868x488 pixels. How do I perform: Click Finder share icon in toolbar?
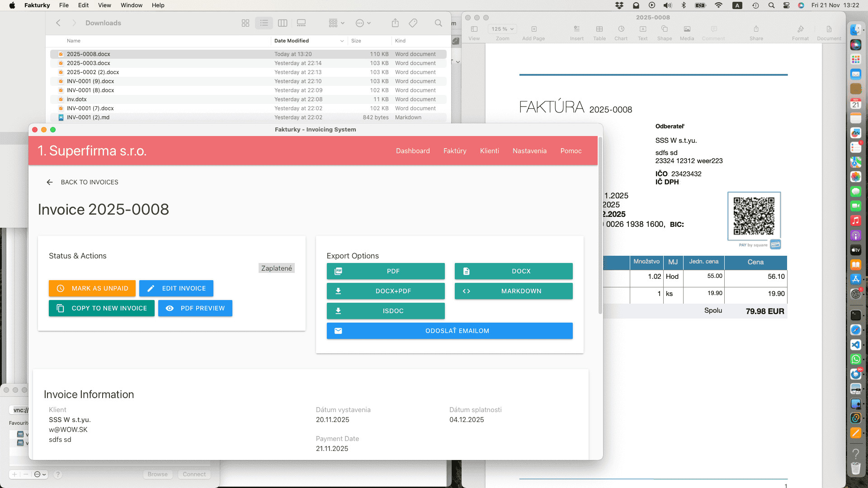(395, 23)
